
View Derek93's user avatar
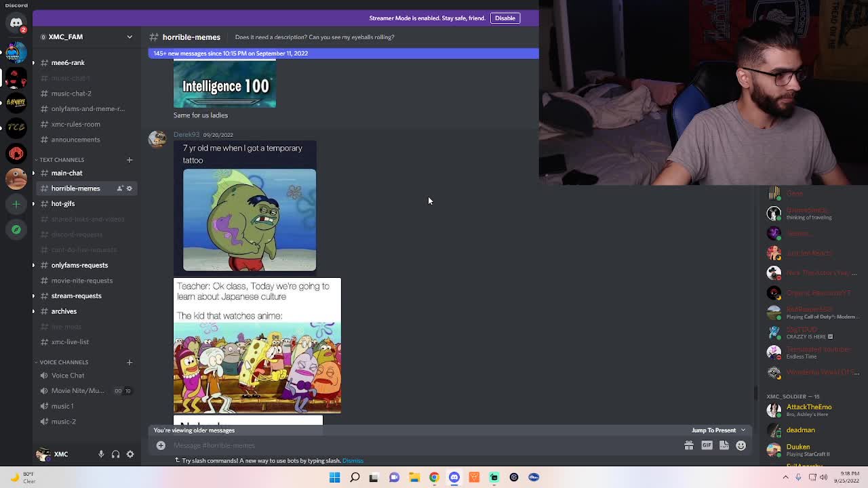click(x=157, y=139)
